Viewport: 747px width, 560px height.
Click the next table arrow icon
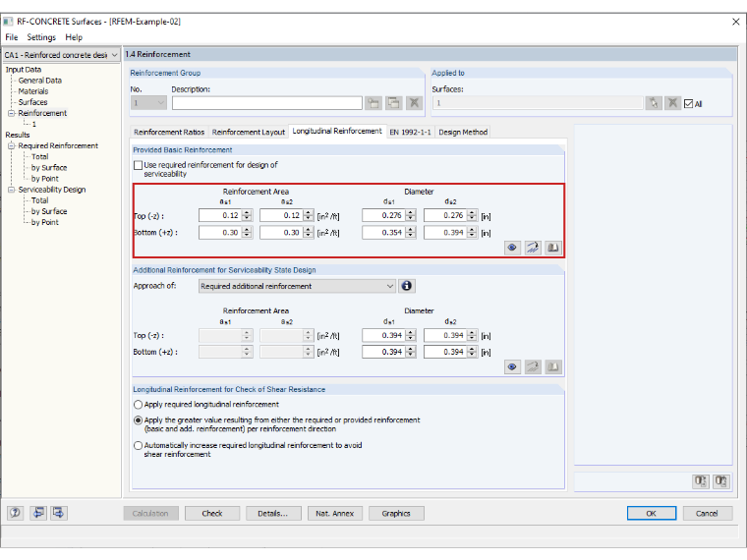click(x=59, y=513)
